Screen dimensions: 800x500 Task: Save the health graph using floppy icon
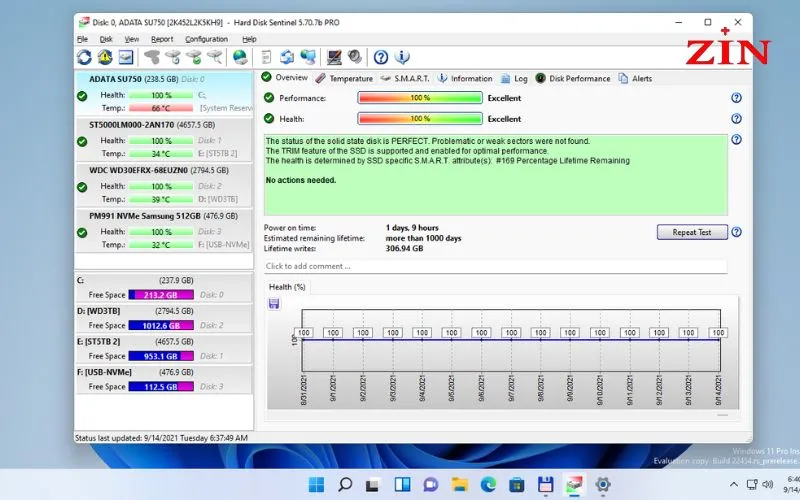pos(274,303)
